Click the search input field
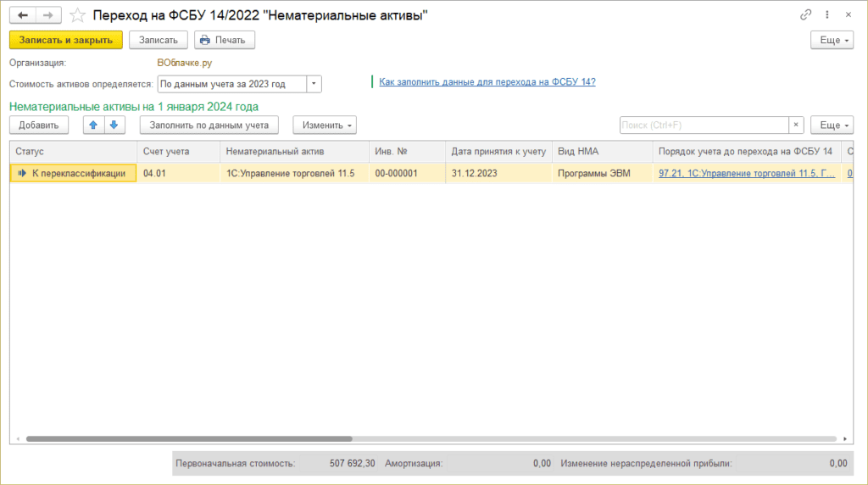Image resolution: width=868 pixels, height=485 pixels. 704,125
